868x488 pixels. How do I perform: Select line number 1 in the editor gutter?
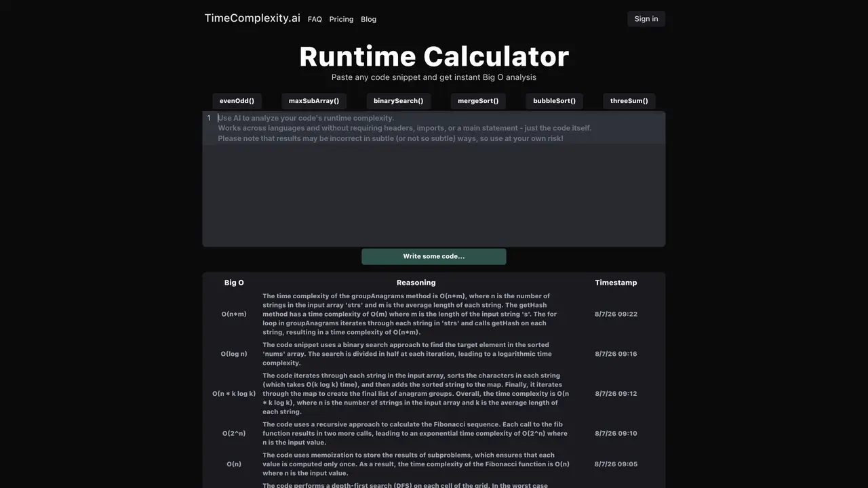tap(209, 118)
